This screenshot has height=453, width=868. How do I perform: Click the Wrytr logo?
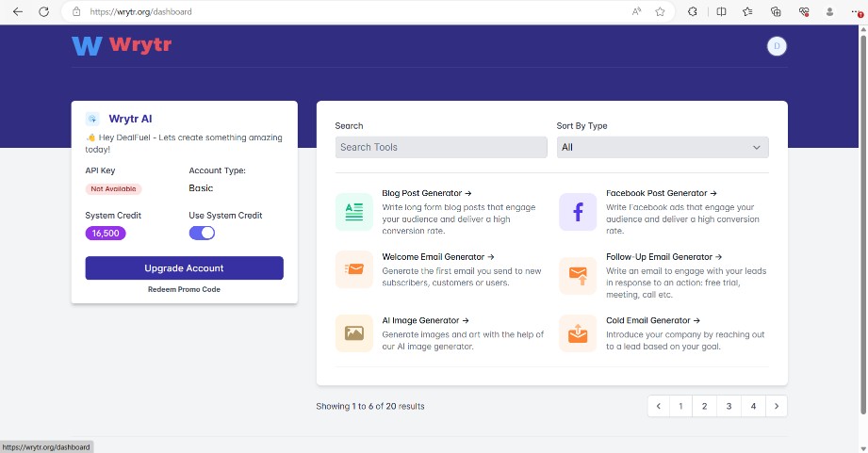tap(122, 45)
